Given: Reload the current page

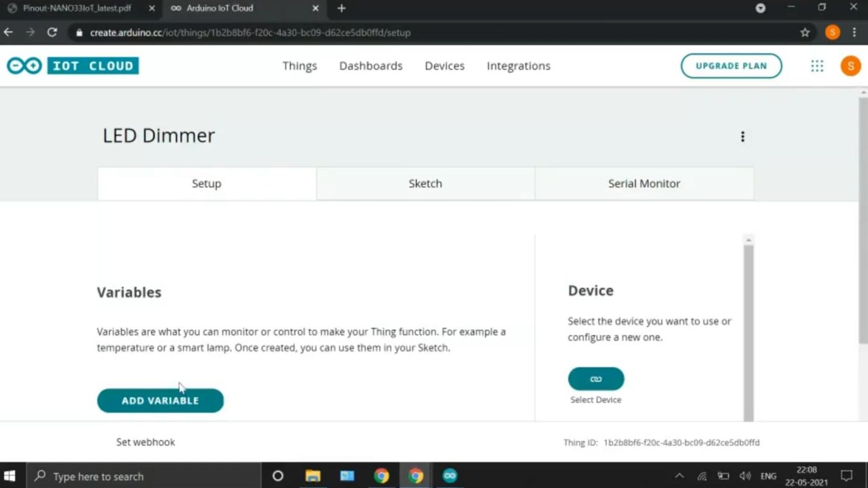Looking at the screenshot, I should point(52,32).
